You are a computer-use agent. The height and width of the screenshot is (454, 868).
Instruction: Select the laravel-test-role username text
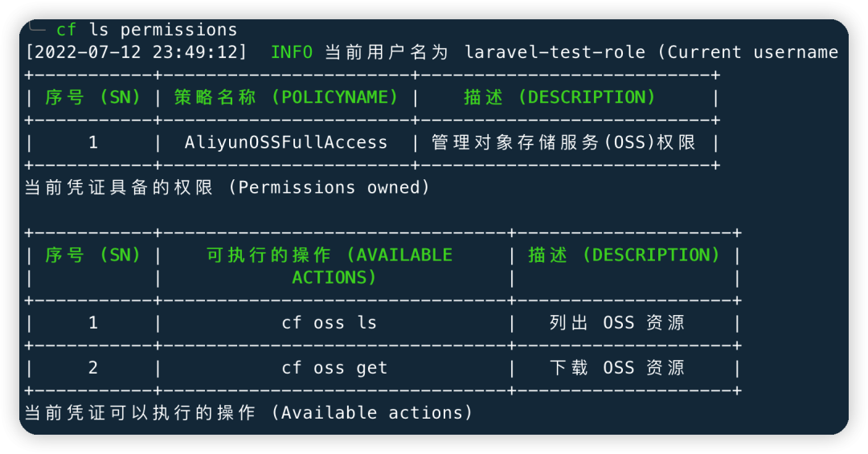tap(555, 52)
